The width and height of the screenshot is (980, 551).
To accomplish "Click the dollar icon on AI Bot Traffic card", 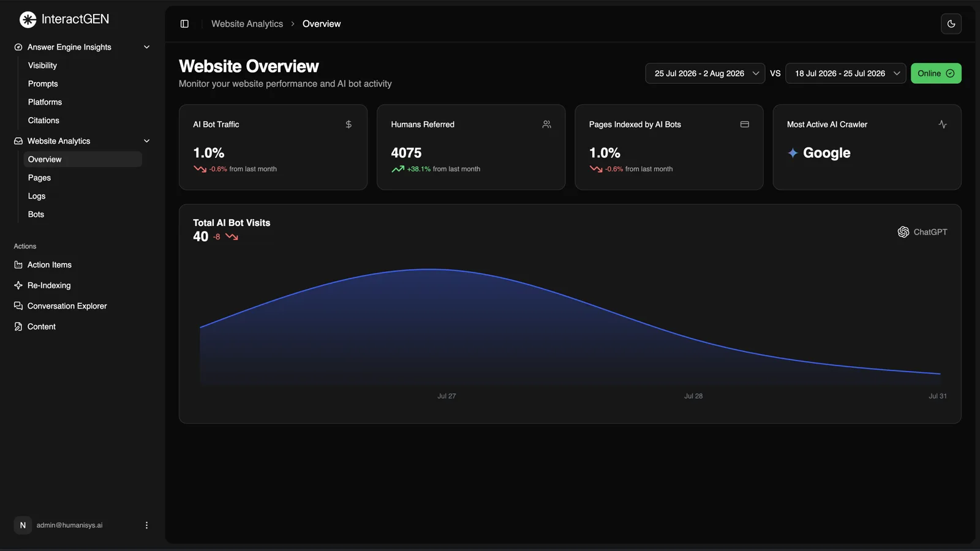I will coord(349,124).
